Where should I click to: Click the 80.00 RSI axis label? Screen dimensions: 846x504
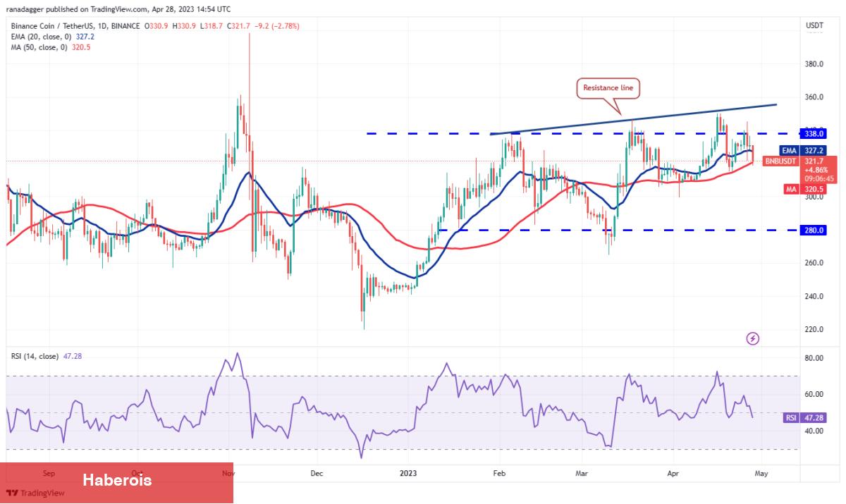click(x=815, y=358)
